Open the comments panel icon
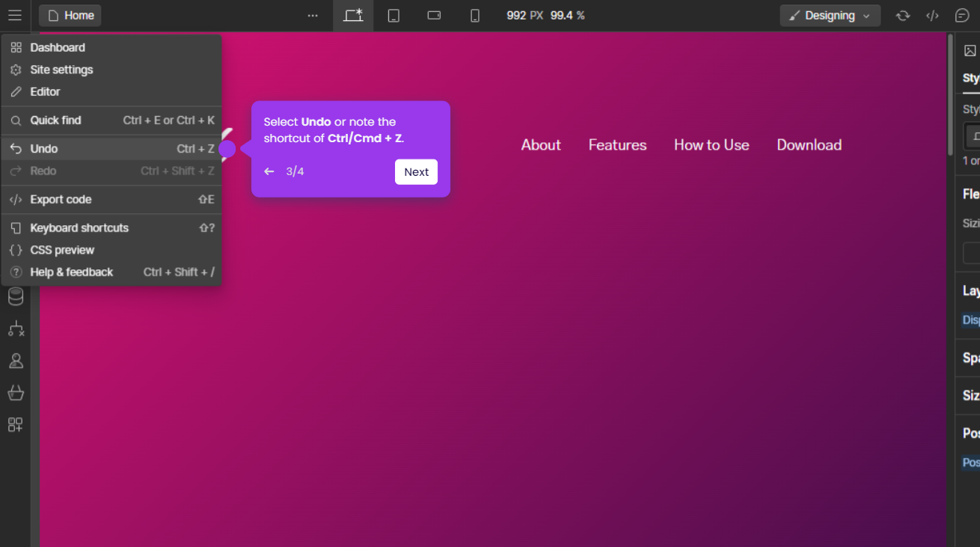 pyautogui.click(x=962, y=15)
